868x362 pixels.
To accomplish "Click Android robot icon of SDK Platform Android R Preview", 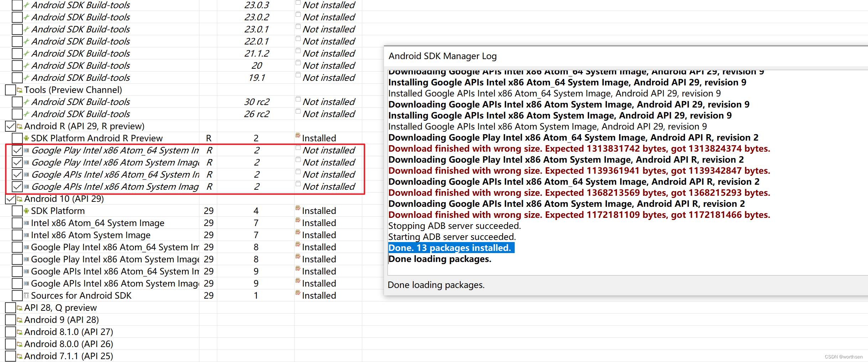I will click(26, 138).
